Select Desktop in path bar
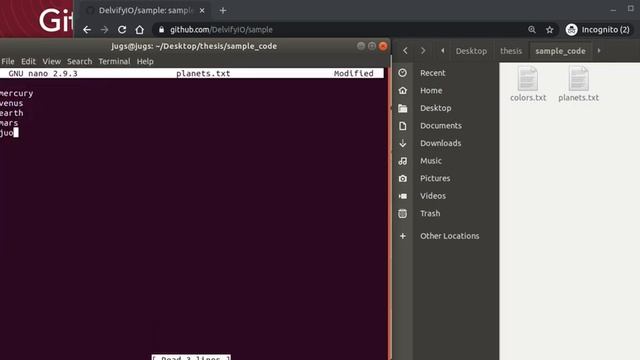This screenshot has width=640, height=360. (471, 51)
